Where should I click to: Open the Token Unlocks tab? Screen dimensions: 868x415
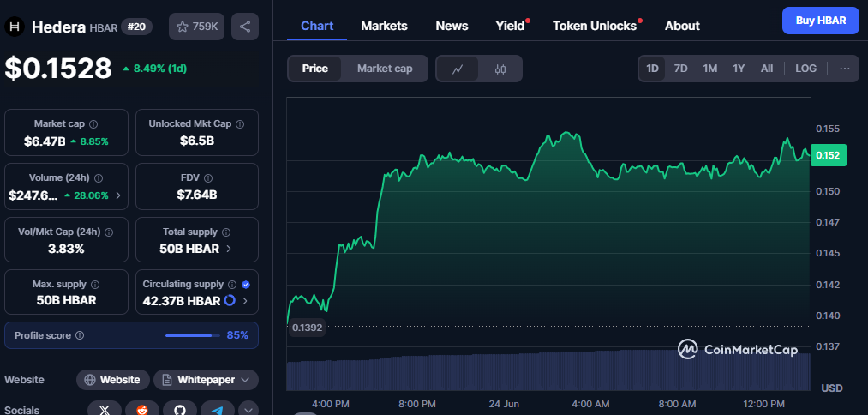[x=595, y=26]
